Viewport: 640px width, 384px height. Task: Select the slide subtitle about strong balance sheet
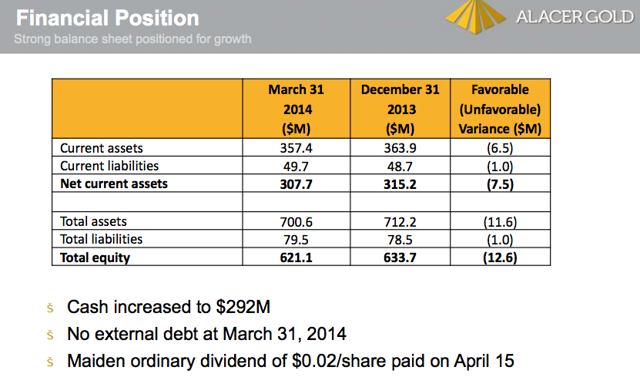point(133,39)
